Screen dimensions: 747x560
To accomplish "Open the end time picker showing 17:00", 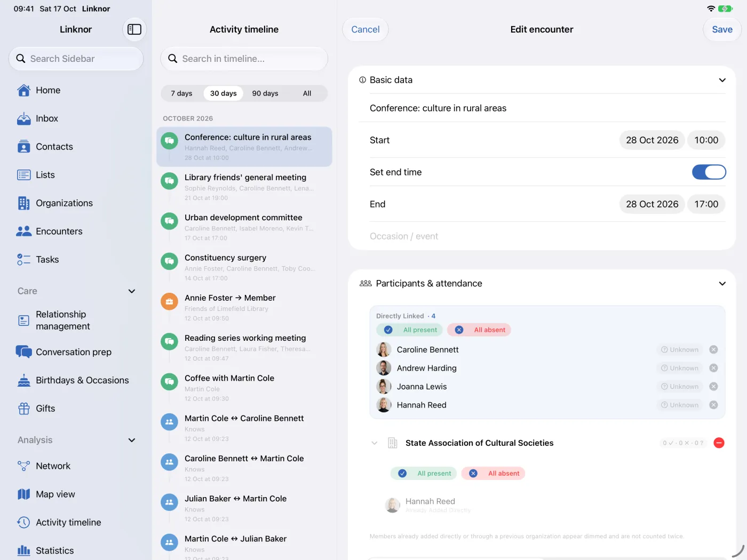I will click(x=706, y=204).
